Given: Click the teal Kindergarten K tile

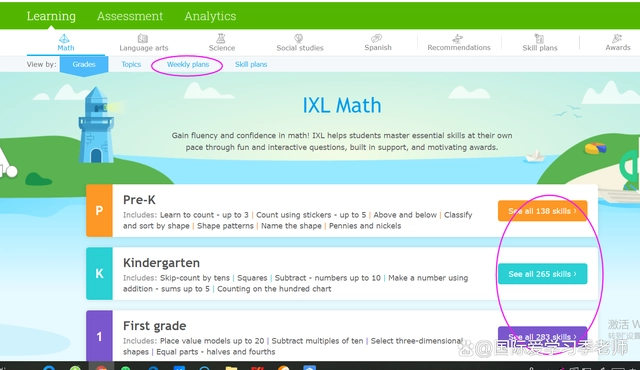Looking at the screenshot, I should click(x=99, y=273).
